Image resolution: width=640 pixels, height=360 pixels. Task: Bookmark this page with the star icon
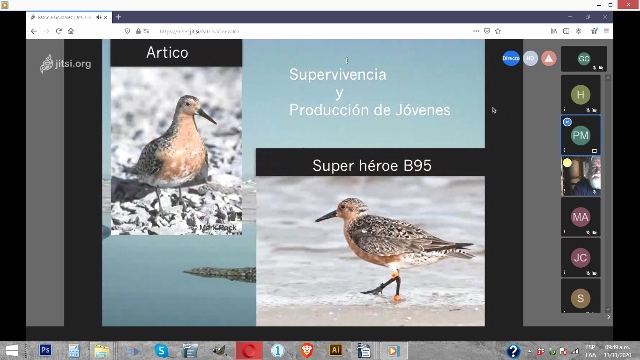498,31
